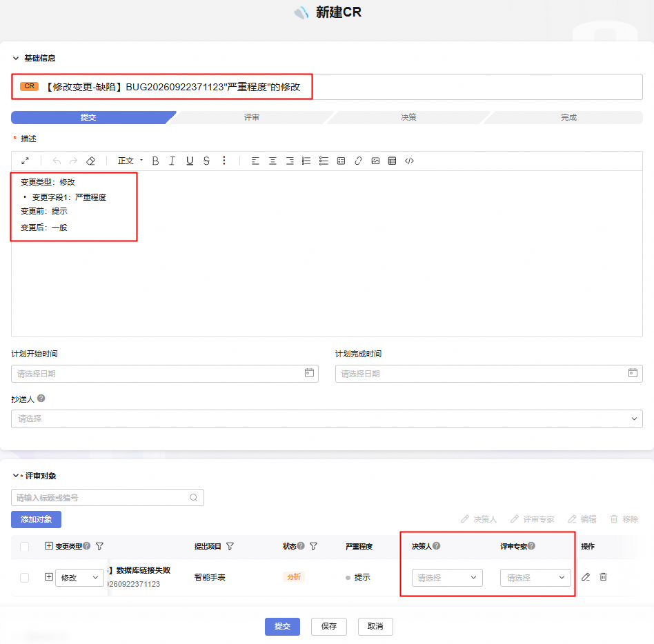
Task: Align text to the left
Action: [x=256, y=161]
